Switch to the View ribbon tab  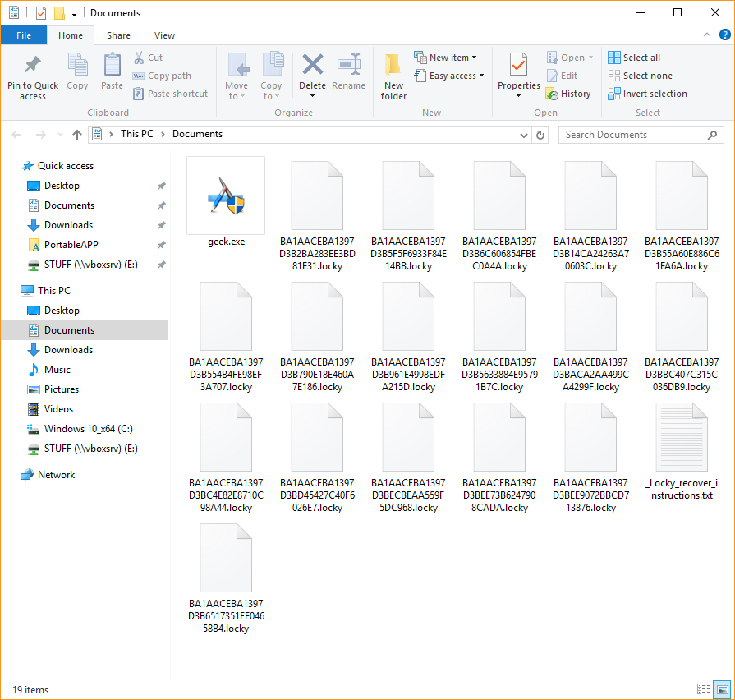[164, 35]
